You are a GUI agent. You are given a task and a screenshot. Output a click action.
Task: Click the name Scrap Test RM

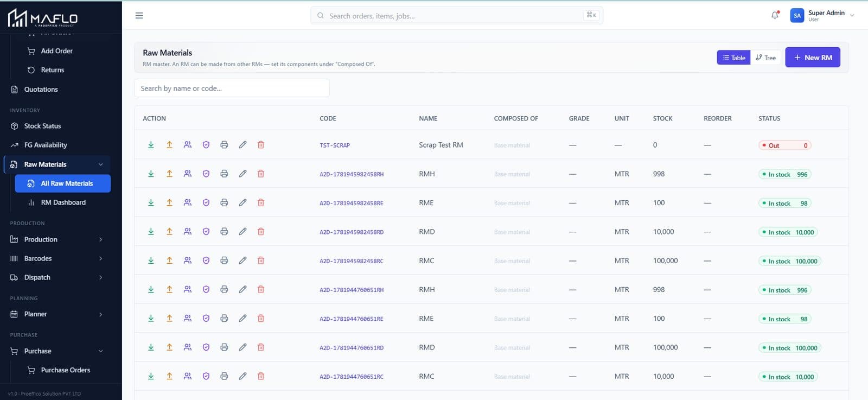(x=441, y=145)
